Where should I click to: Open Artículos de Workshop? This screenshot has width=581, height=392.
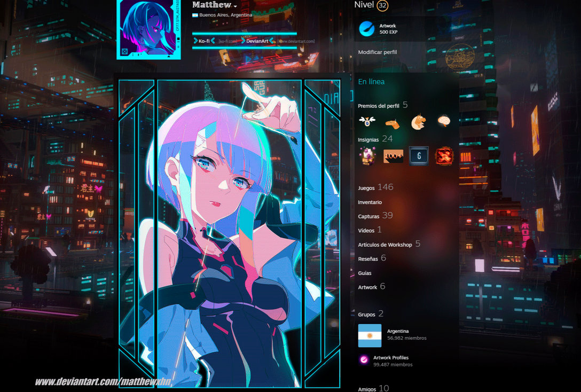[x=389, y=244]
